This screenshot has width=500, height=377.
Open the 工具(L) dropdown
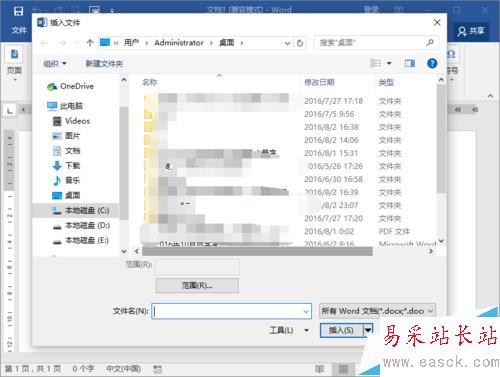click(289, 330)
